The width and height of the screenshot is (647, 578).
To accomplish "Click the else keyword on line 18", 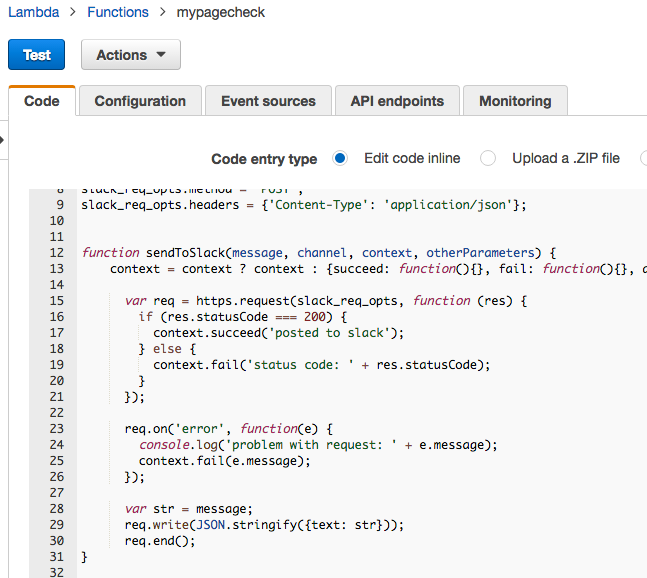I will click(168, 349).
